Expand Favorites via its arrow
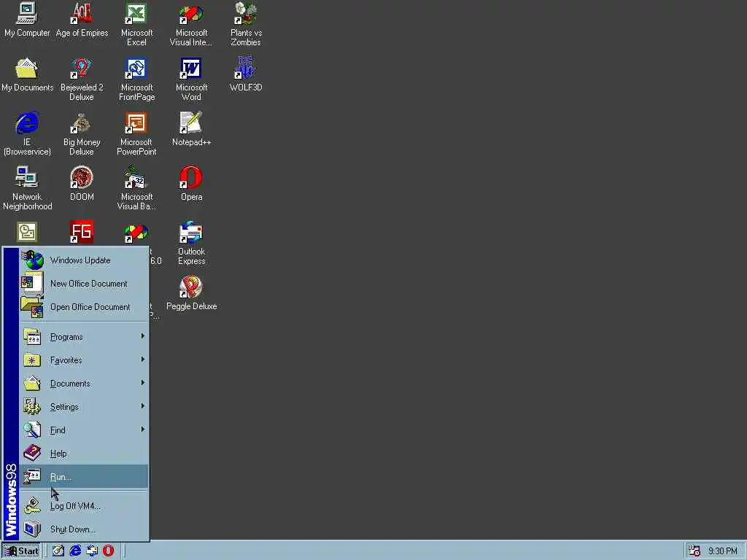Viewport: 747px width, 560px height. pyautogui.click(x=142, y=359)
